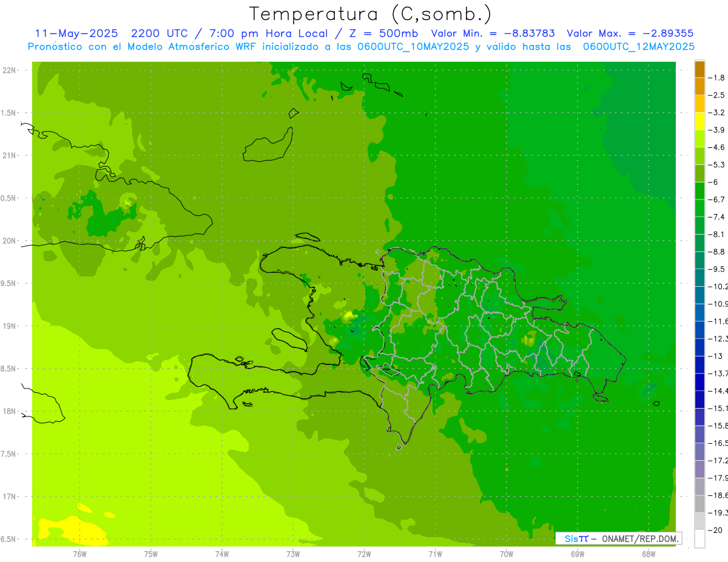Select the 'Valor Max. = -2.89355' readout
The height and width of the screenshot is (562, 728).
[630, 33]
